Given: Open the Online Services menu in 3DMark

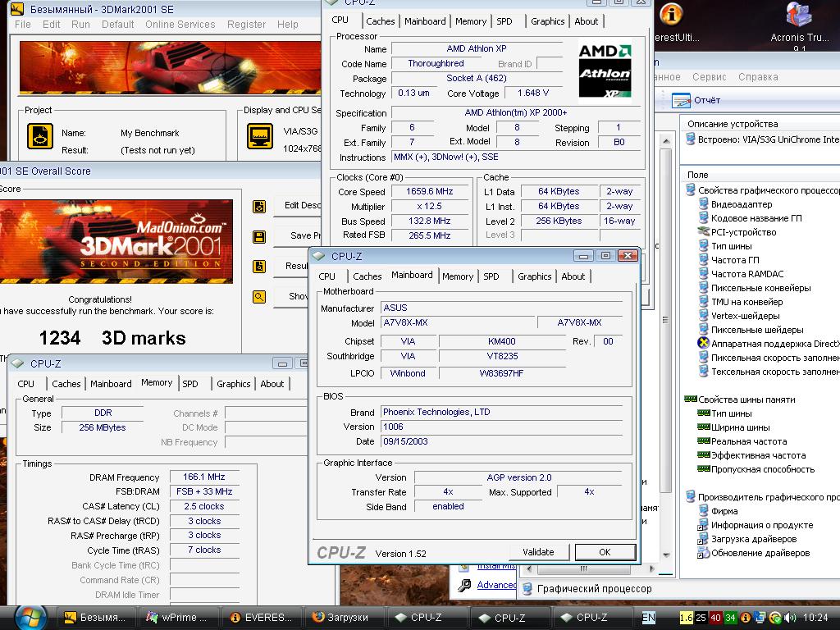Looking at the screenshot, I should coord(180,24).
